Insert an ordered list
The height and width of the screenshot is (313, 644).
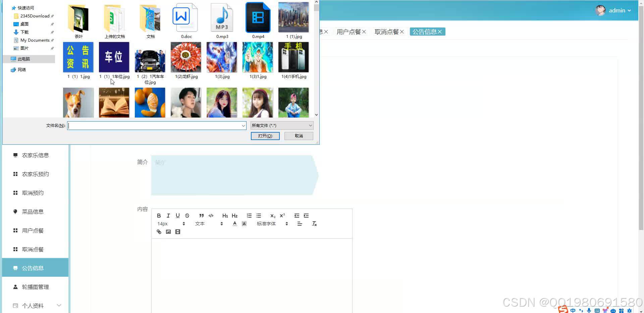click(249, 216)
